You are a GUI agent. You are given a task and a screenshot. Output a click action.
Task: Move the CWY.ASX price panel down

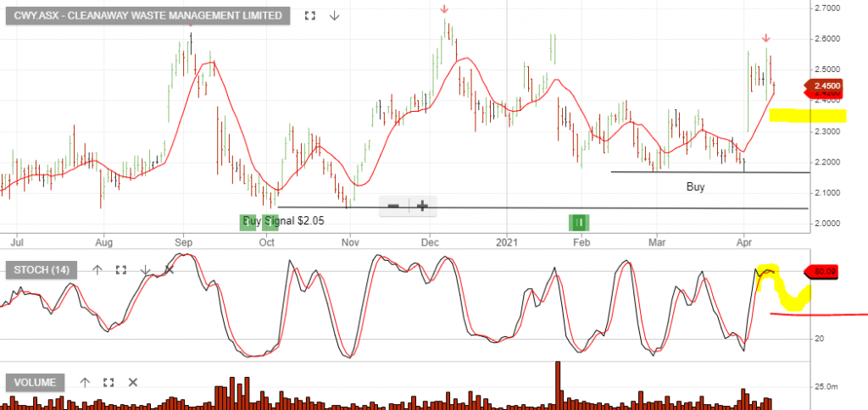tap(334, 15)
